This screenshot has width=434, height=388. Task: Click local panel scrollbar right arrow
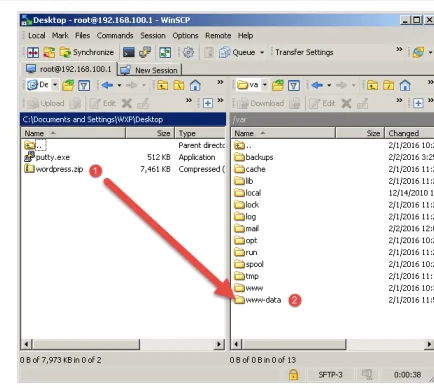tap(219, 344)
